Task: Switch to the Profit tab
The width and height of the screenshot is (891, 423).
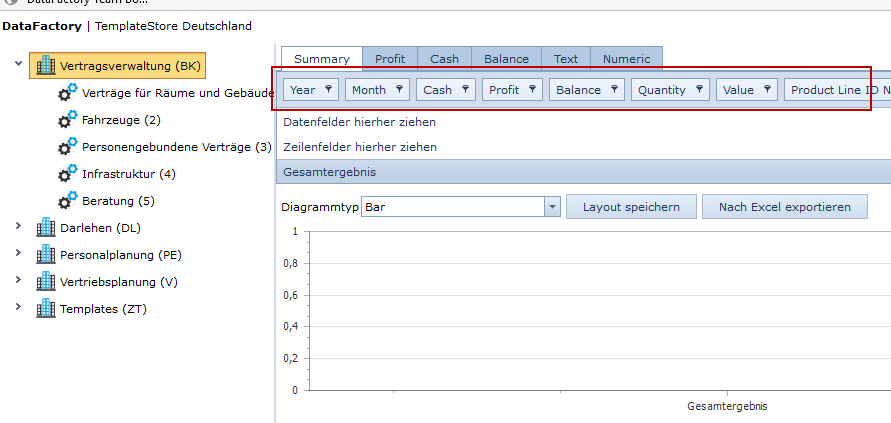Action: [390, 59]
